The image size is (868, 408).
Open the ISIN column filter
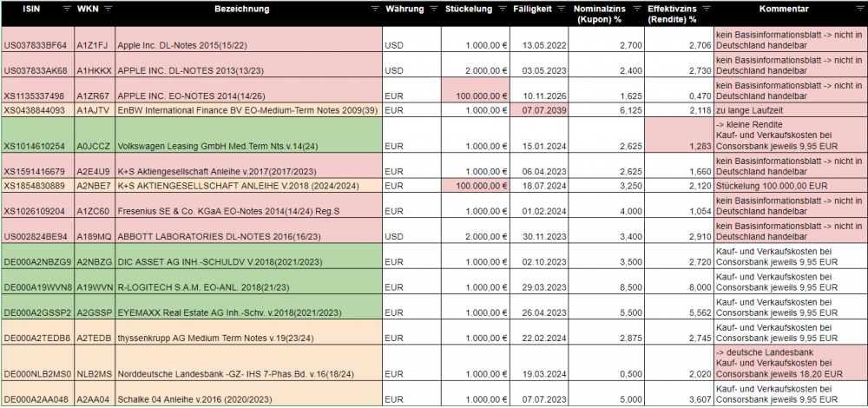pyautogui.click(x=67, y=9)
